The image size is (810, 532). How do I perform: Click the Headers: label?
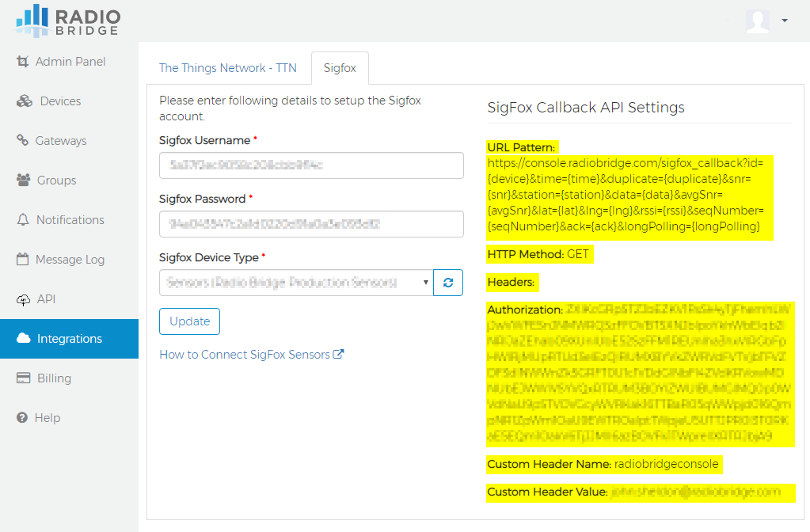[x=511, y=282]
